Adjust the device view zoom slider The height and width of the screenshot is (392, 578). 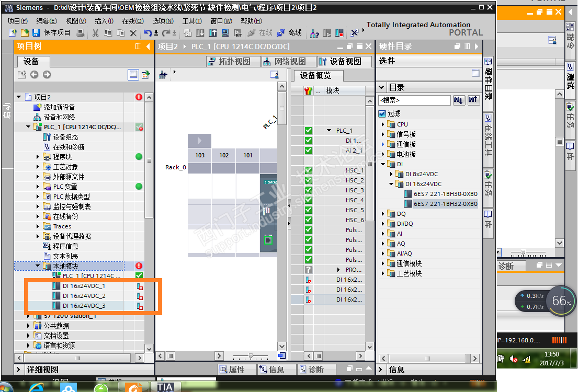coord(251,356)
